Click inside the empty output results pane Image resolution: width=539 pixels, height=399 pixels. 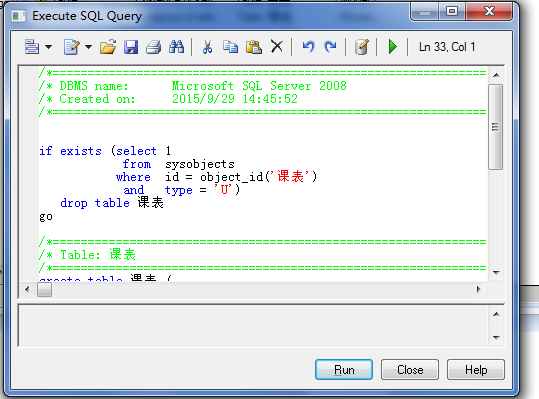[x=253, y=326]
